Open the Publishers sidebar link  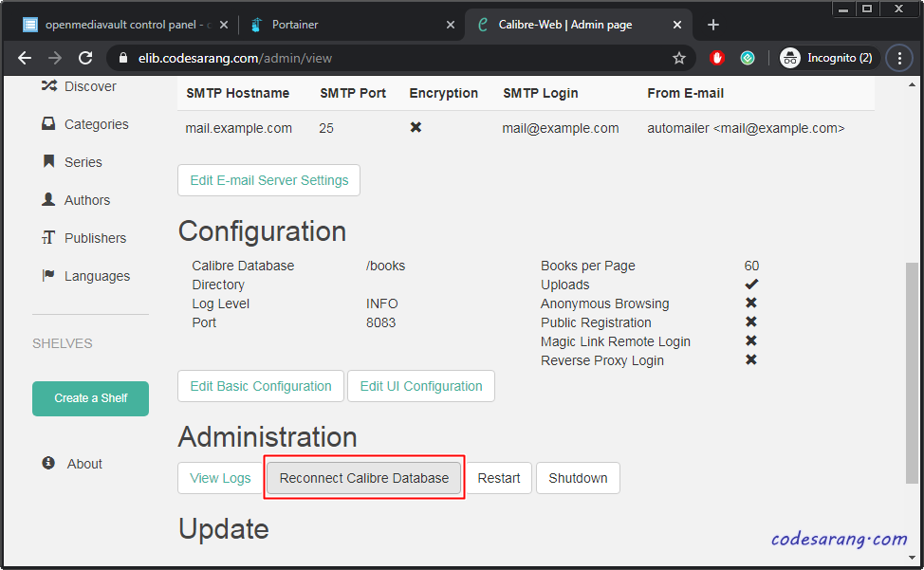point(96,238)
